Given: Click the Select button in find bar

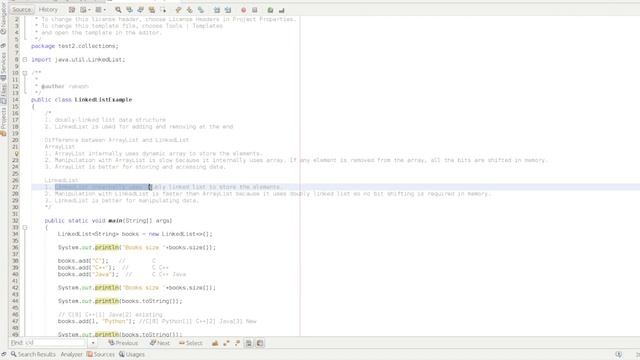Looking at the screenshot, I should 191,343.
